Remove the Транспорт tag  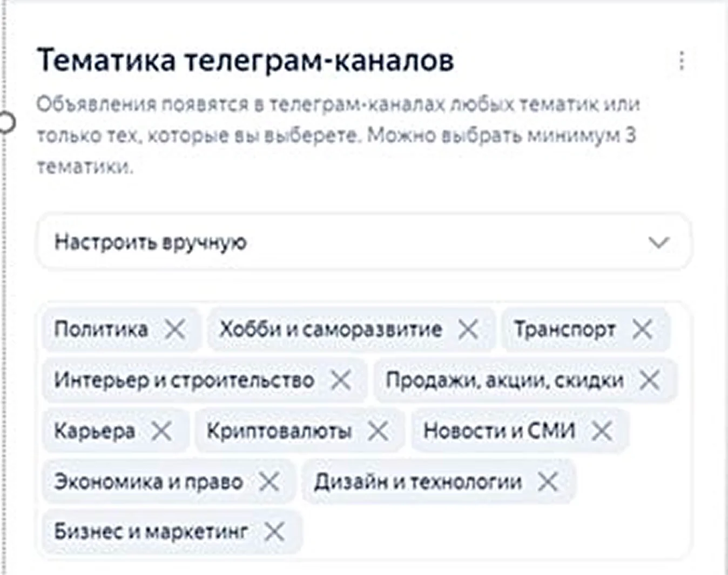(643, 329)
